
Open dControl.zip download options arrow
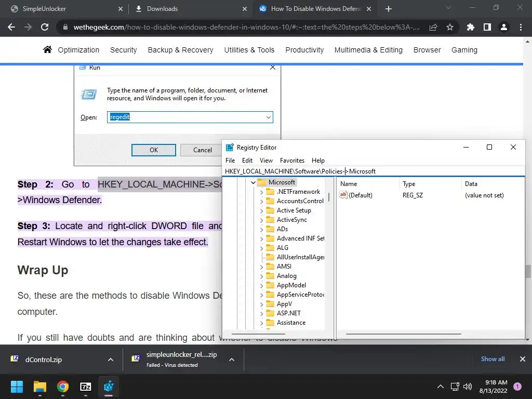(111, 360)
